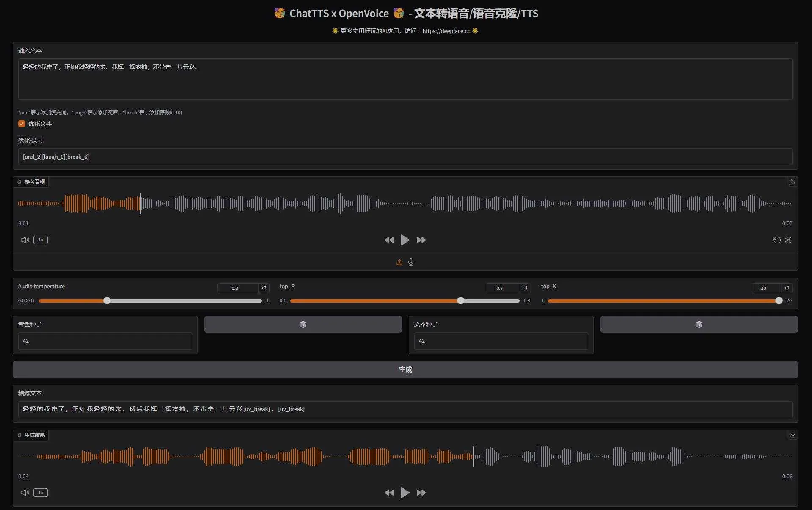Reset top_K value to default
The width and height of the screenshot is (812, 510).
787,288
